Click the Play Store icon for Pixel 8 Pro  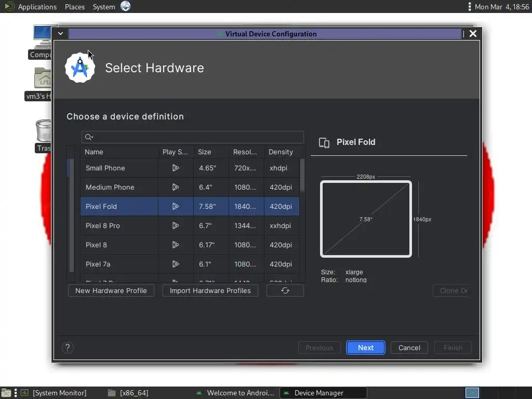point(176,225)
